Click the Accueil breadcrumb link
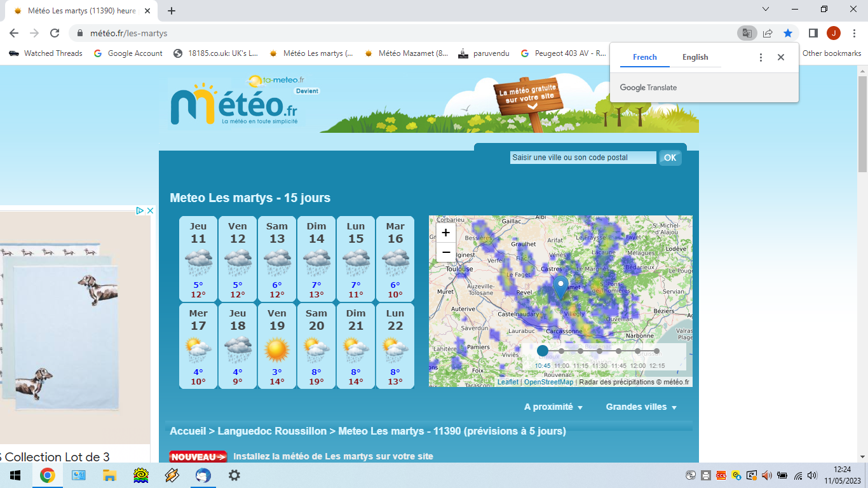The image size is (868, 488). 187,431
